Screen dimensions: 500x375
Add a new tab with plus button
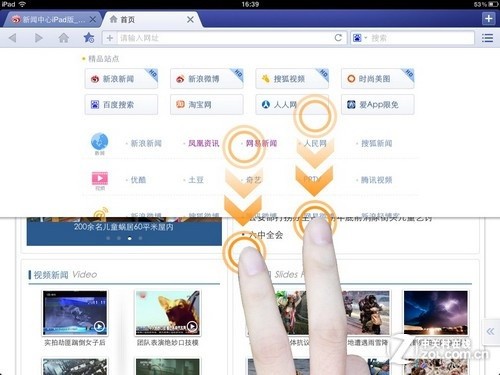[488, 18]
